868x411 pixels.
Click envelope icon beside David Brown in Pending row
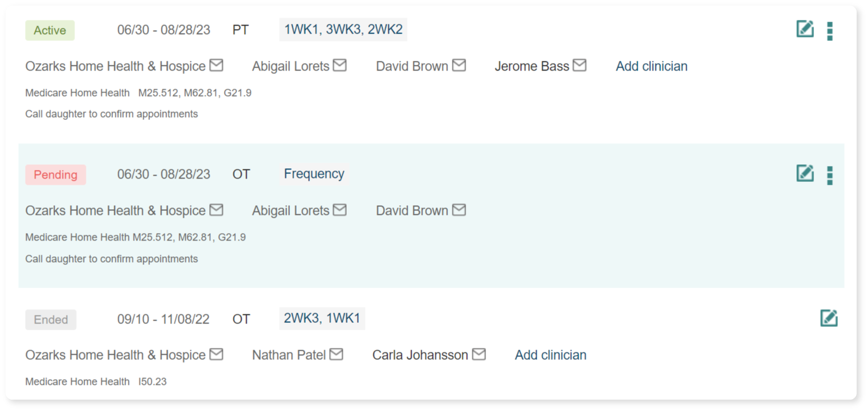(459, 210)
